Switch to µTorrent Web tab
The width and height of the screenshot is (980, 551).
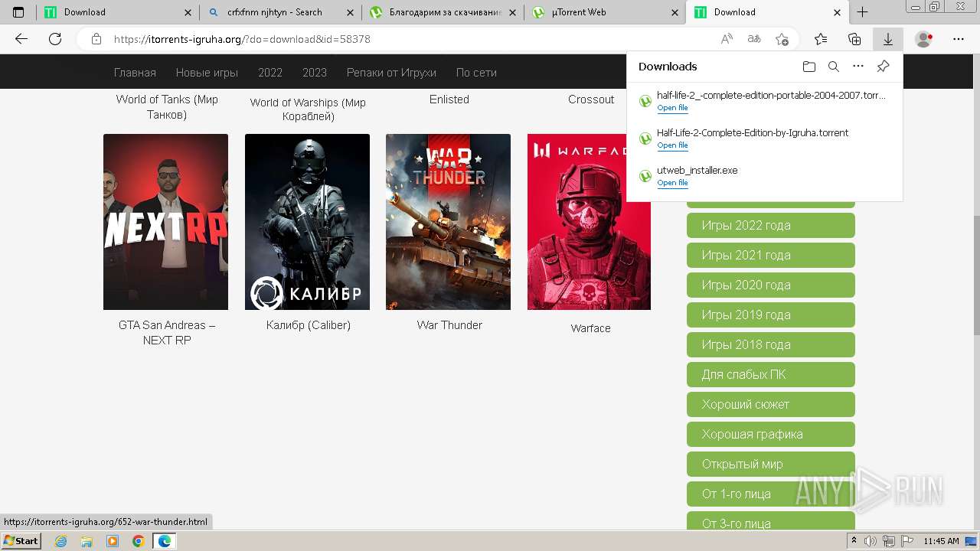[x=605, y=12]
